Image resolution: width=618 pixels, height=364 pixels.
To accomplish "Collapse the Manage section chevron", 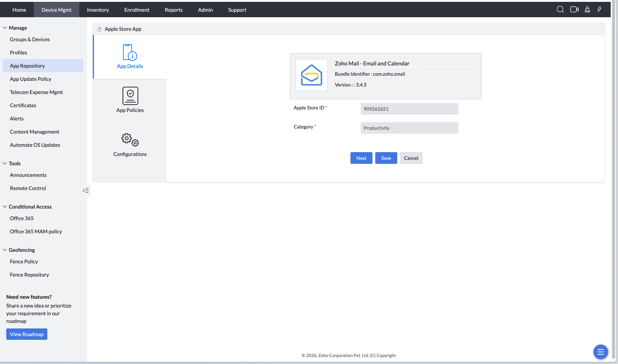I will point(5,28).
